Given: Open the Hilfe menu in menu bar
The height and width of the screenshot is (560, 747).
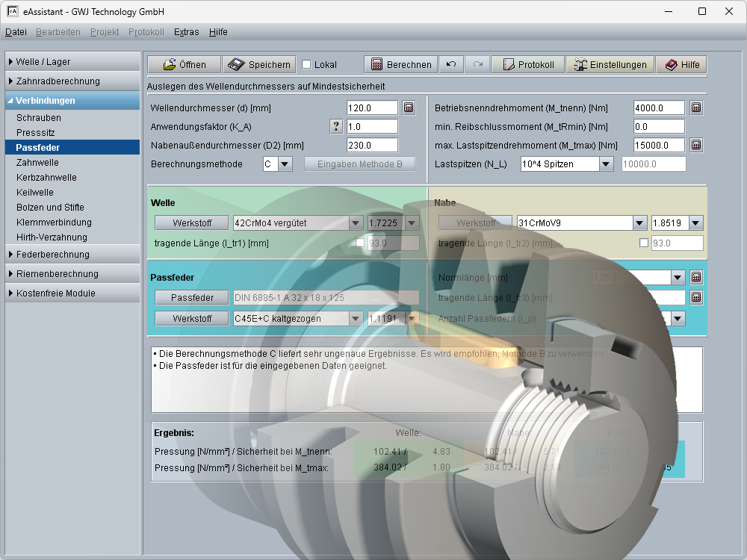Looking at the screenshot, I should pyautogui.click(x=218, y=32).
